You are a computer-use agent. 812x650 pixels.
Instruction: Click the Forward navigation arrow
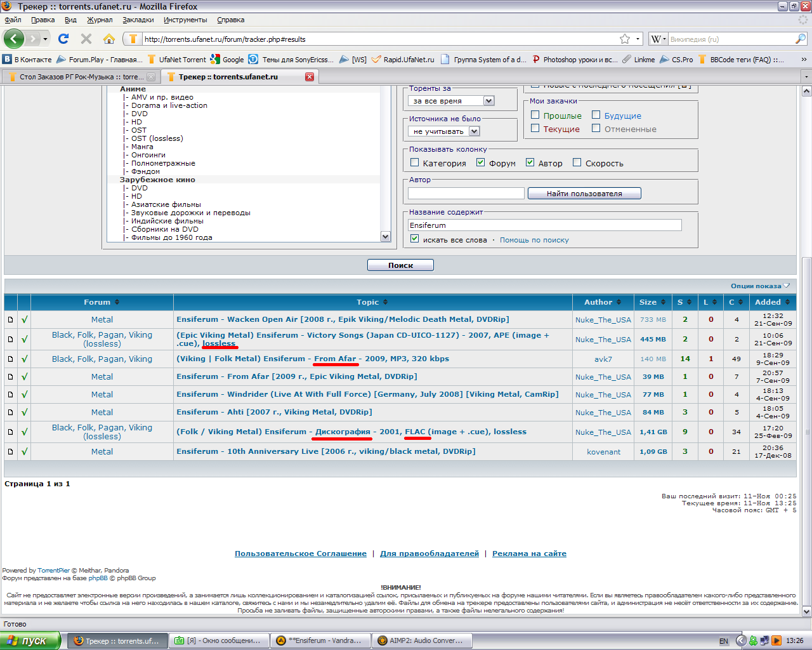(34, 39)
